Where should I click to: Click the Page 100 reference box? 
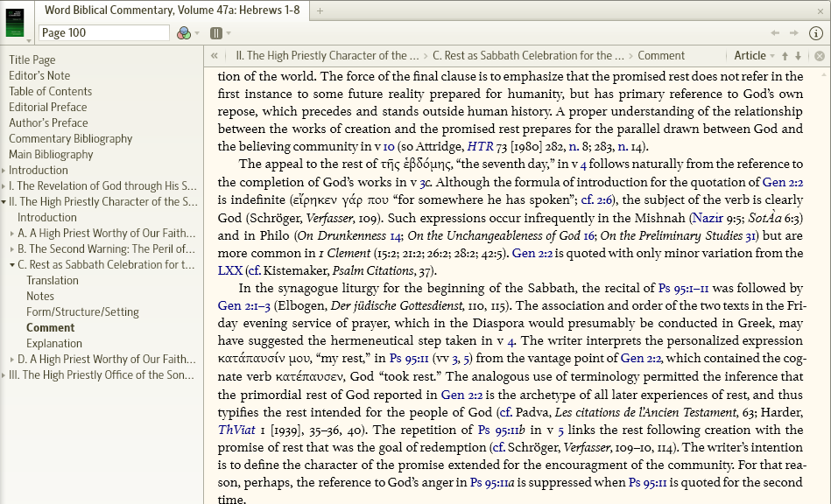tap(104, 33)
